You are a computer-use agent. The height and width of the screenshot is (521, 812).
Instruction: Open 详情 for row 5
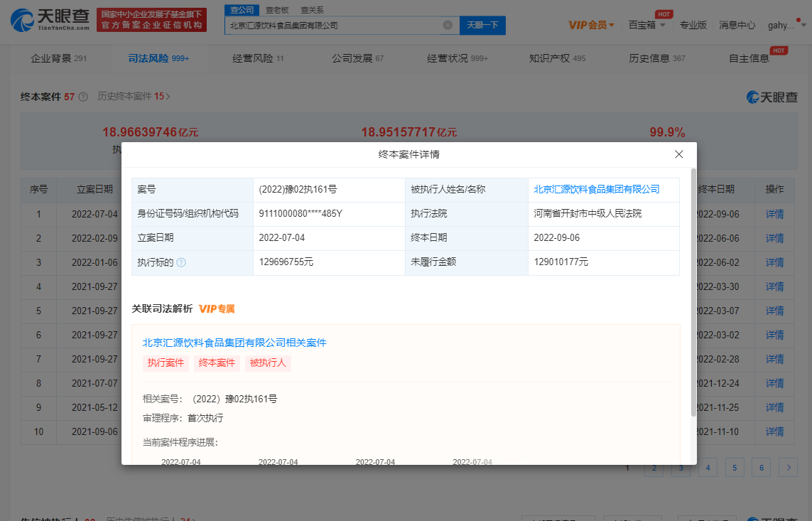tap(775, 311)
